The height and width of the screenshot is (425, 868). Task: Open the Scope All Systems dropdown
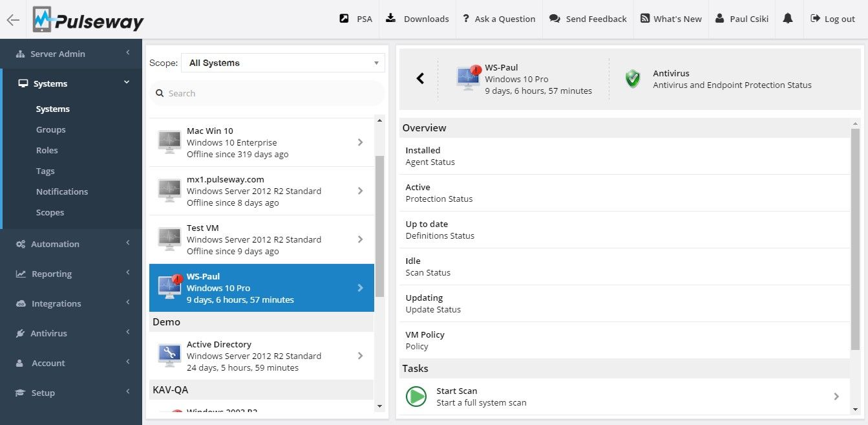283,63
